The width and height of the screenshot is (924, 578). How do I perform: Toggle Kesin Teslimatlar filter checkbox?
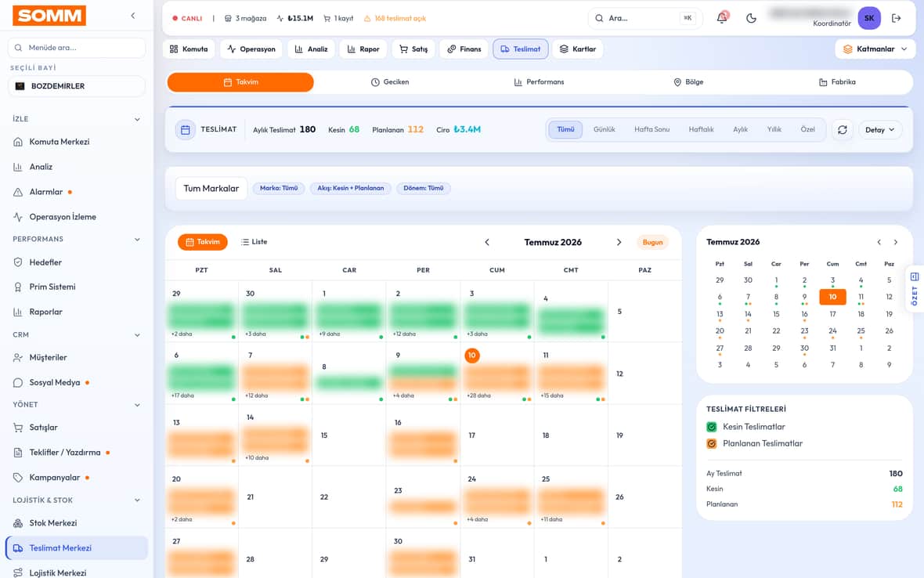click(x=711, y=427)
